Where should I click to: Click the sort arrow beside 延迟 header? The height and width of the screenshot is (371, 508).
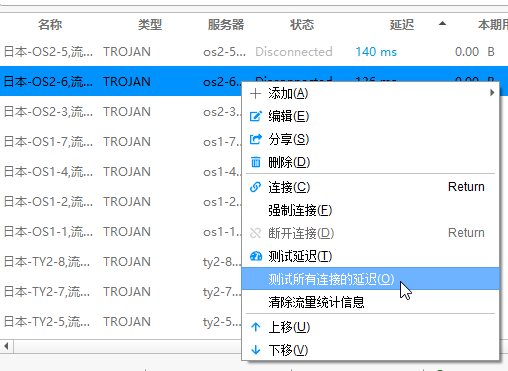click(x=442, y=23)
